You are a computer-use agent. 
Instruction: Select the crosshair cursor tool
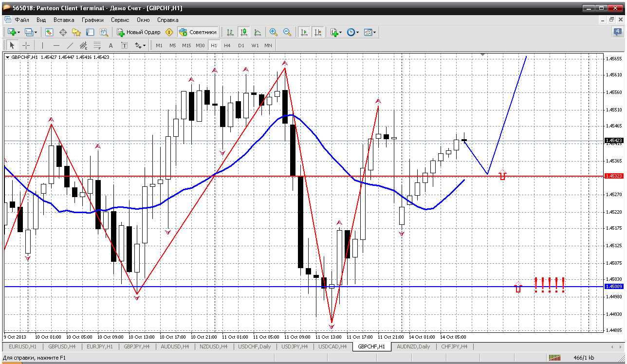(26, 45)
